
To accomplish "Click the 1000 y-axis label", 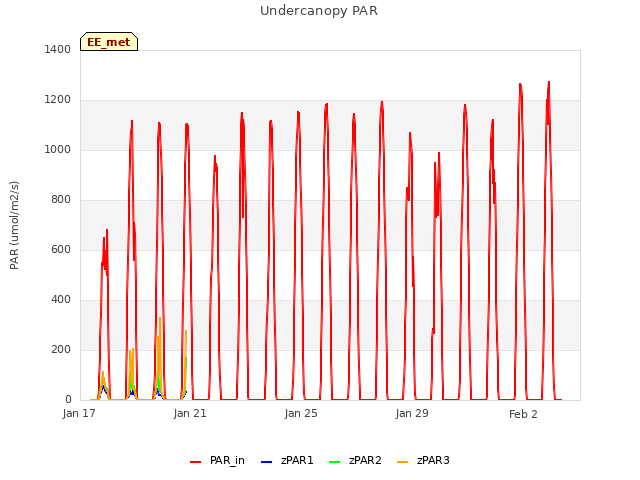I will [58, 149].
